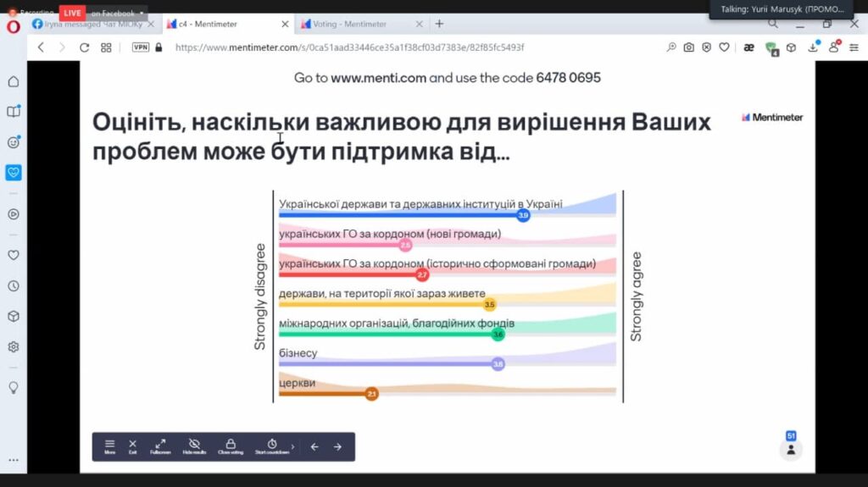Enter Fullscreen mode in Mentimeter
The height and width of the screenshot is (487, 868).
pyautogui.click(x=161, y=446)
